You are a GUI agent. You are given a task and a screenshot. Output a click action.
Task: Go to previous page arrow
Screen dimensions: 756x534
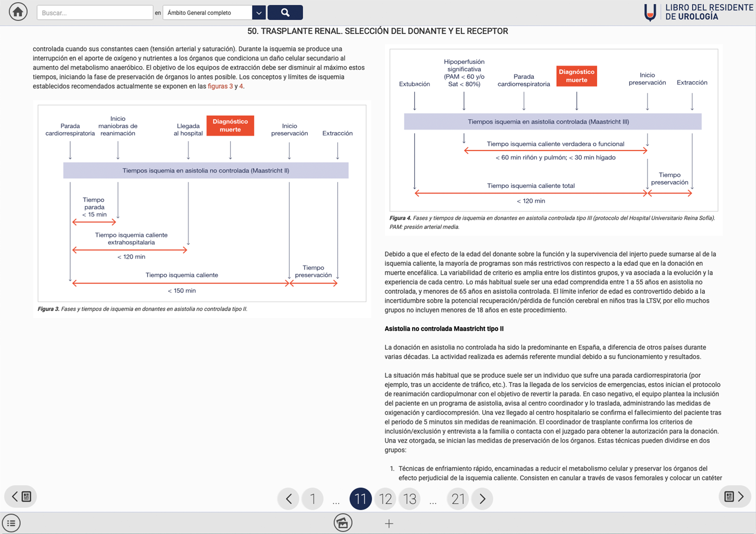[288, 499]
